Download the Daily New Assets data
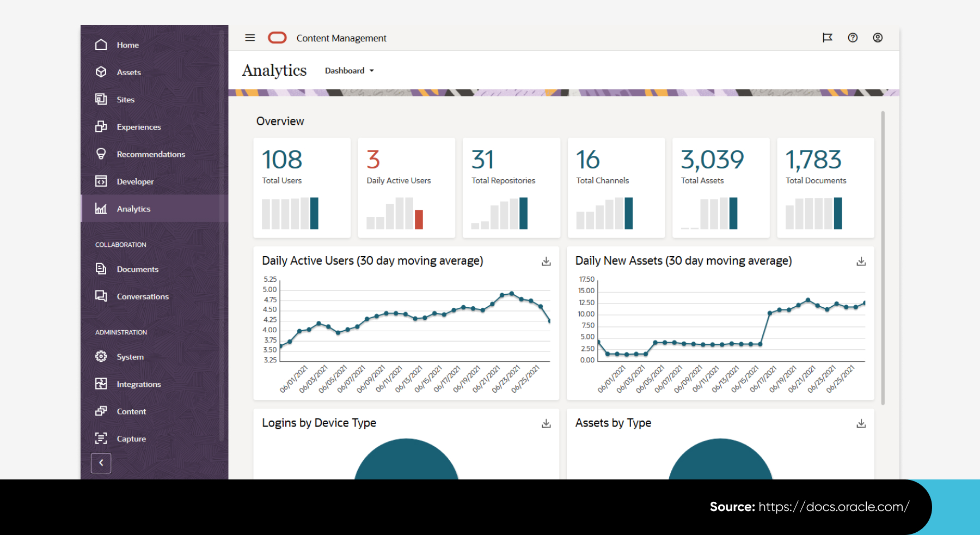Image resolution: width=980 pixels, height=535 pixels. coord(860,261)
